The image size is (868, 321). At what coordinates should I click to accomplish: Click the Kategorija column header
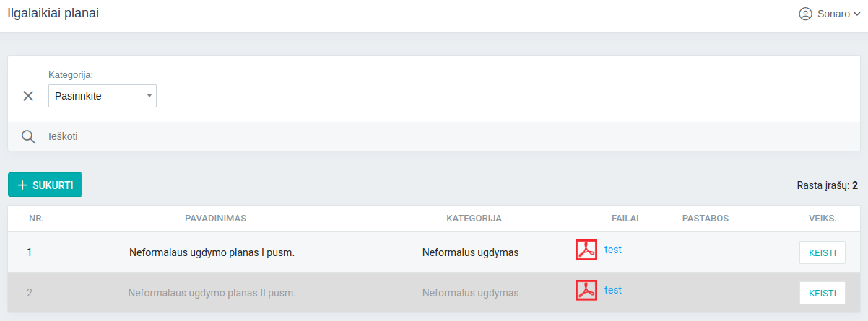pos(474,219)
